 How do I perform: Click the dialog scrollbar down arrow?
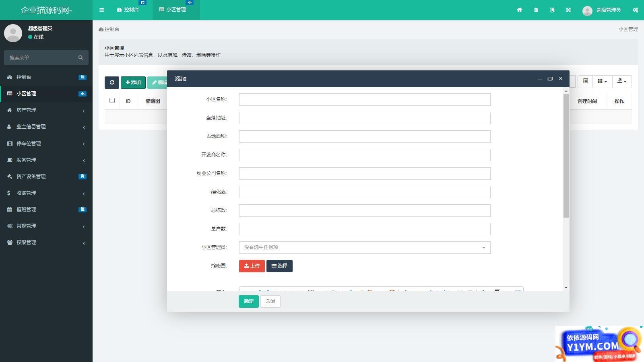coord(566,288)
